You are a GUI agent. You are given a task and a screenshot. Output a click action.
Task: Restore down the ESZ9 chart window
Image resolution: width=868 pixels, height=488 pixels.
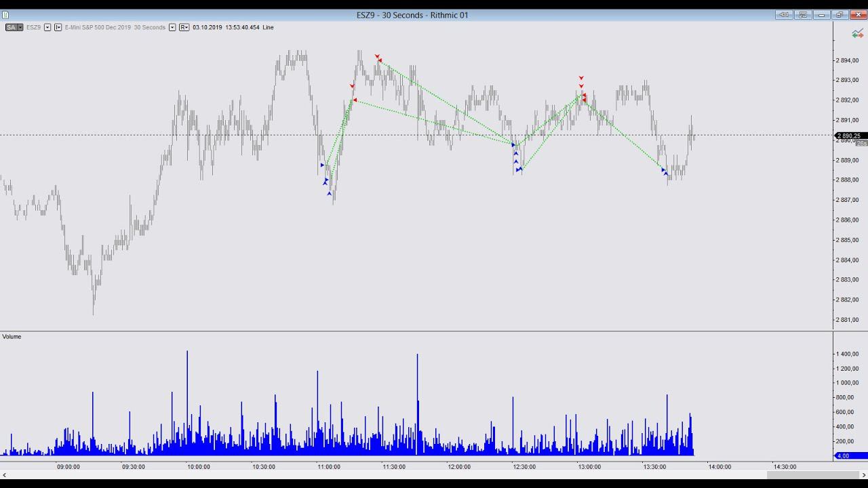(840, 15)
